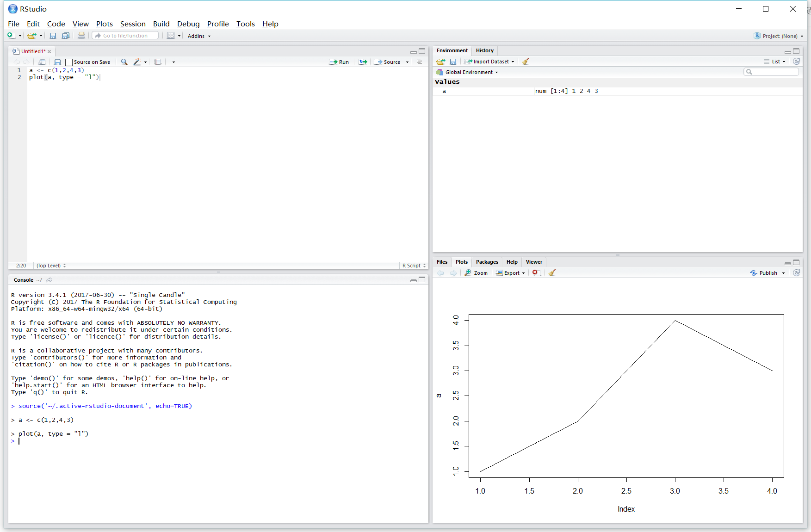Viewport: 811px width, 532px height.
Task: Maximize the Plots pane
Action: click(x=796, y=262)
